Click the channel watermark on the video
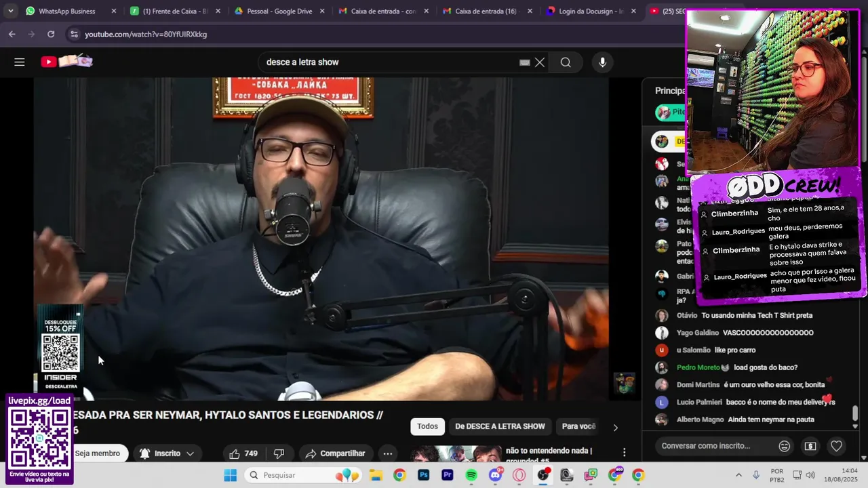The height and width of the screenshot is (488, 868). (x=624, y=383)
